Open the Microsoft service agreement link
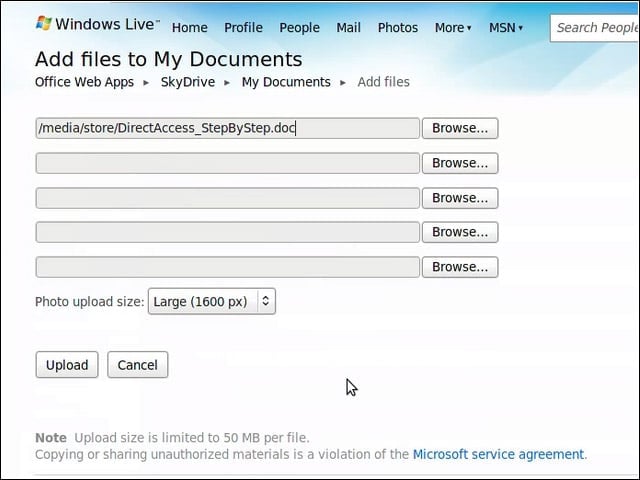640x480 pixels. 498,454
